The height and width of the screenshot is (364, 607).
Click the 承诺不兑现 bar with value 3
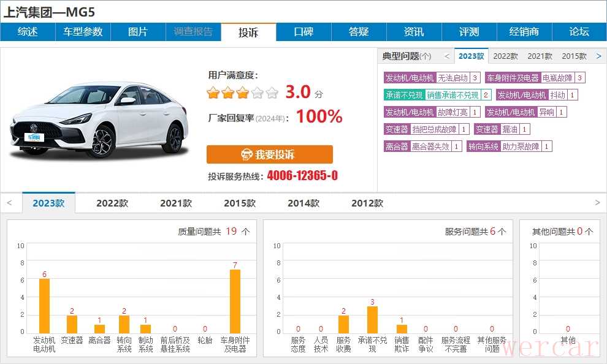click(x=372, y=320)
